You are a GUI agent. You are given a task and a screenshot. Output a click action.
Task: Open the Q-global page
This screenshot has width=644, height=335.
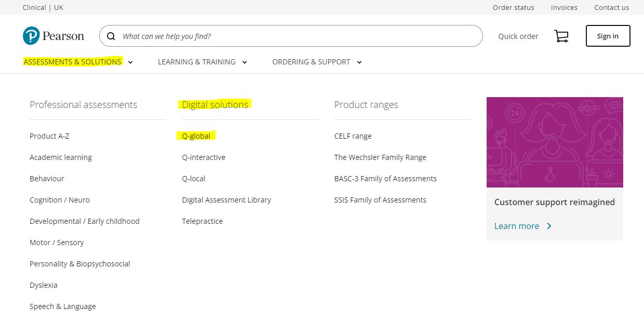click(196, 136)
